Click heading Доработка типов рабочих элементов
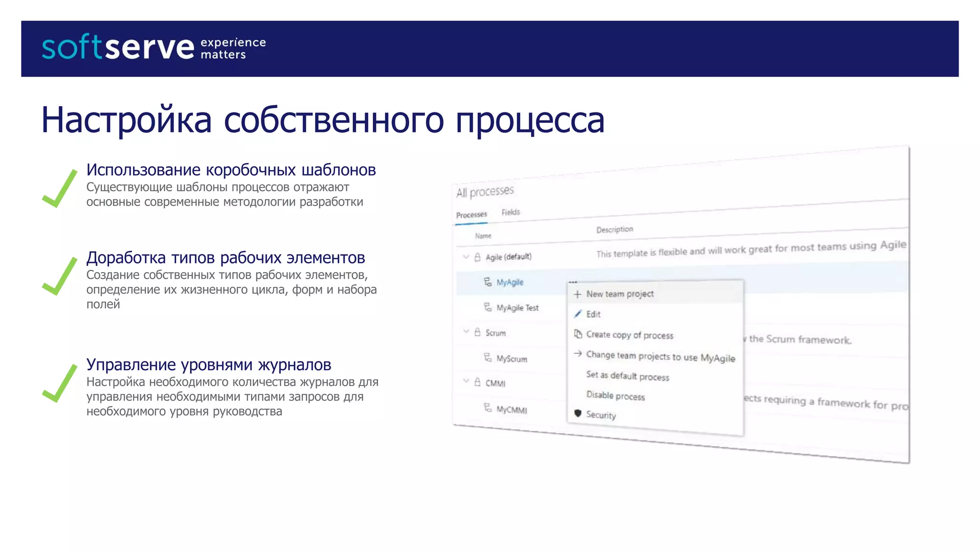This screenshot has height=551, width=980. pyautogui.click(x=225, y=258)
